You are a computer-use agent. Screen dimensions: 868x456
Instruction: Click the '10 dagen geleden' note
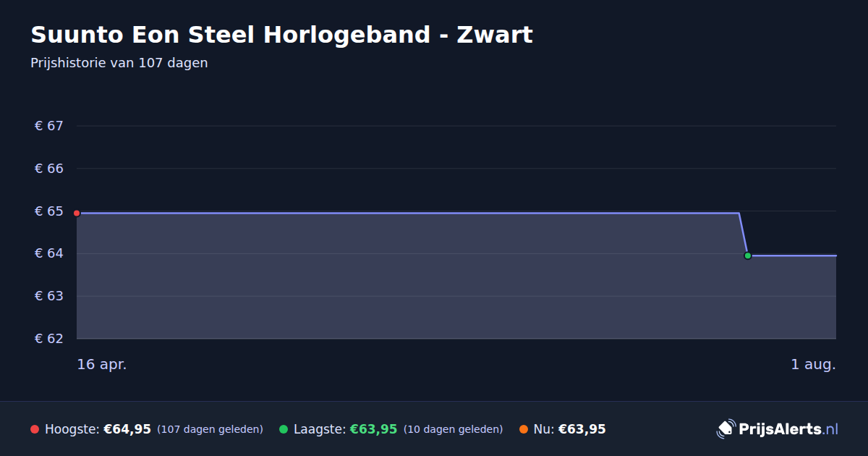(453, 429)
